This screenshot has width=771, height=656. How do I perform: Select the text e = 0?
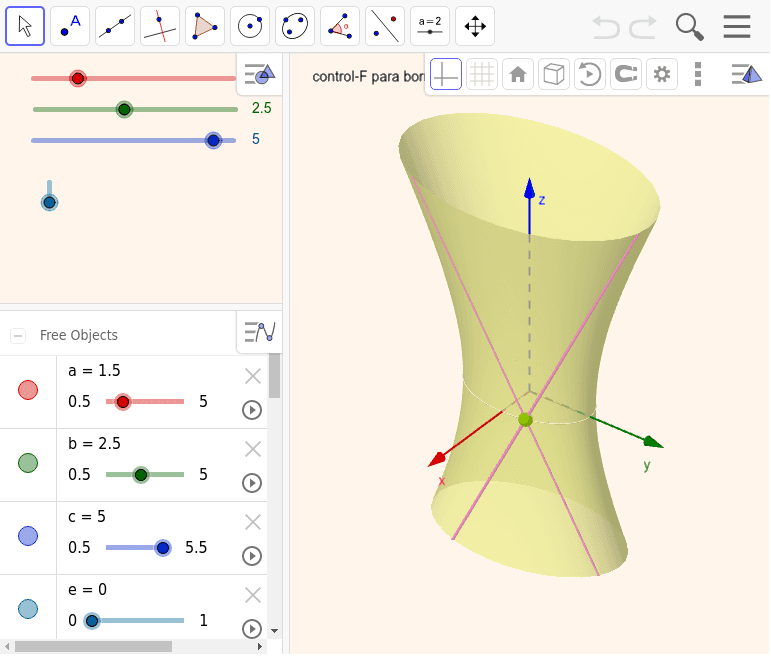88,590
